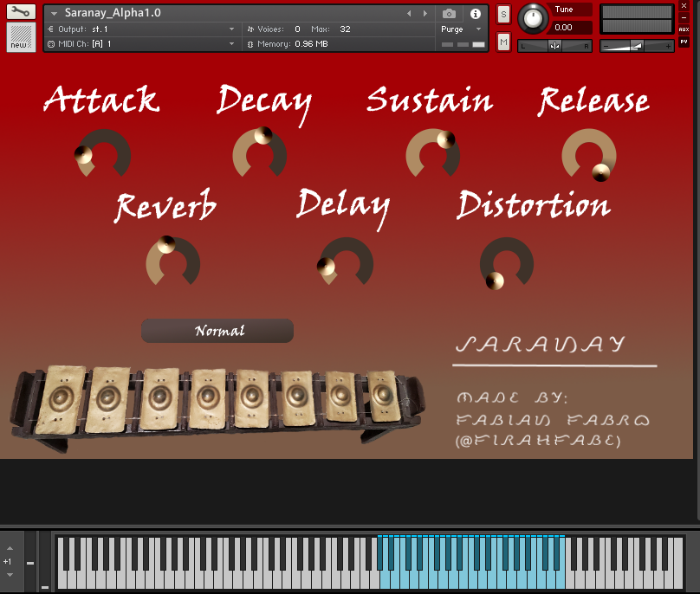Solo the Saranay instrument with the S button

503,14
